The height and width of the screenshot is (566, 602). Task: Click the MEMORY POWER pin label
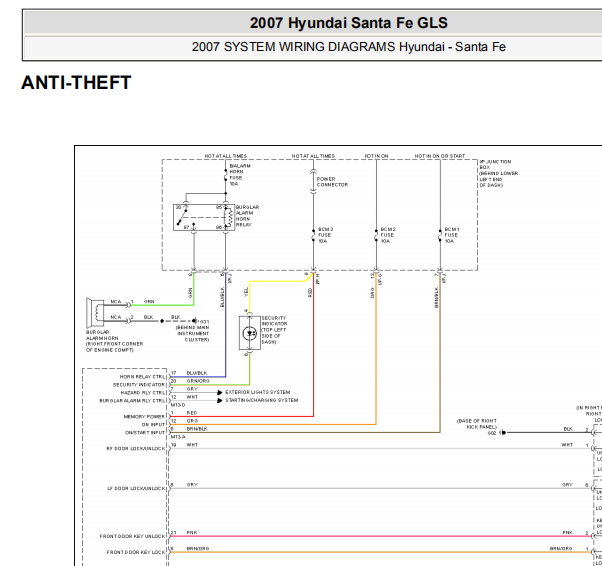pyautogui.click(x=144, y=417)
